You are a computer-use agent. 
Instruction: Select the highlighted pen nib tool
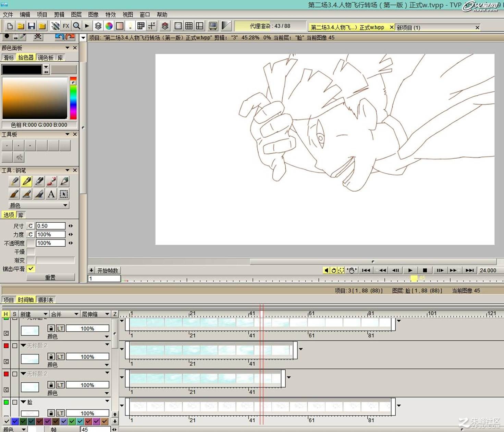(27, 181)
